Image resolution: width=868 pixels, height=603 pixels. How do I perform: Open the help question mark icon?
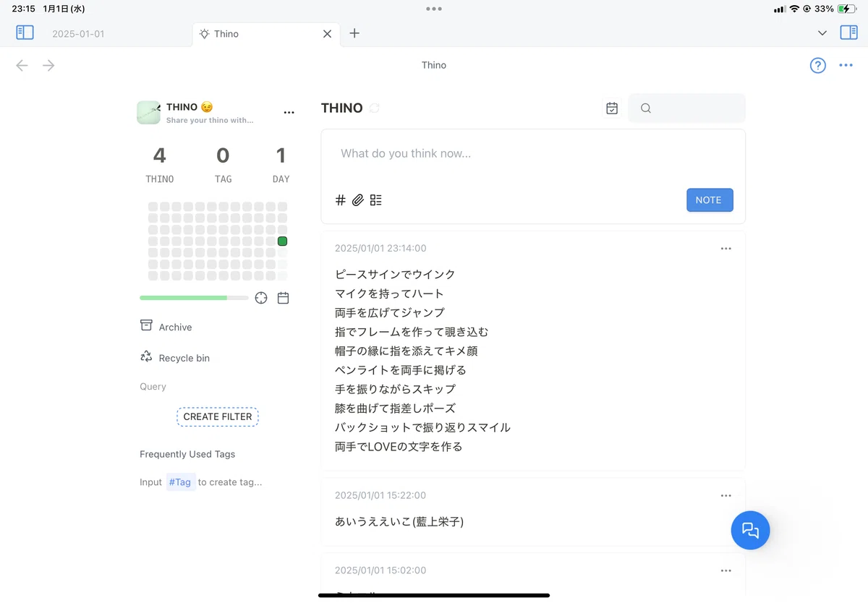click(x=817, y=66)
